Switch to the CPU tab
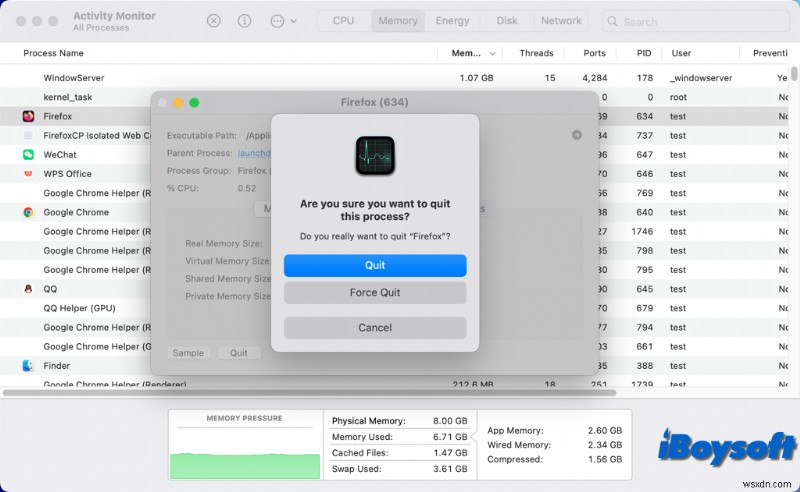The width and height of the screenshot is (800, 492). coord(343,21)
